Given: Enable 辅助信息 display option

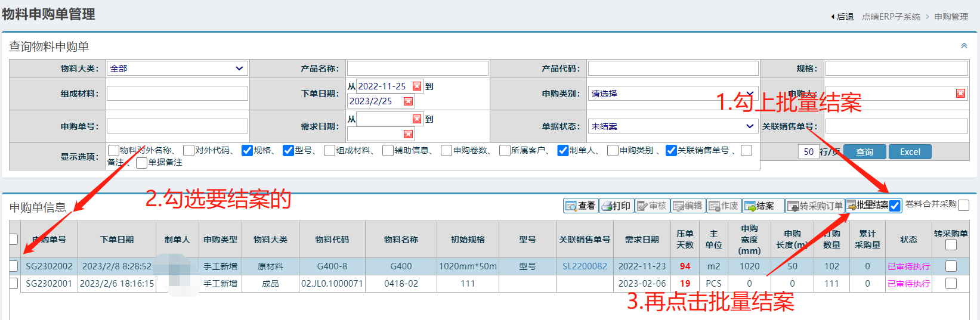Looking at the screenshot, I should (388, 150).
